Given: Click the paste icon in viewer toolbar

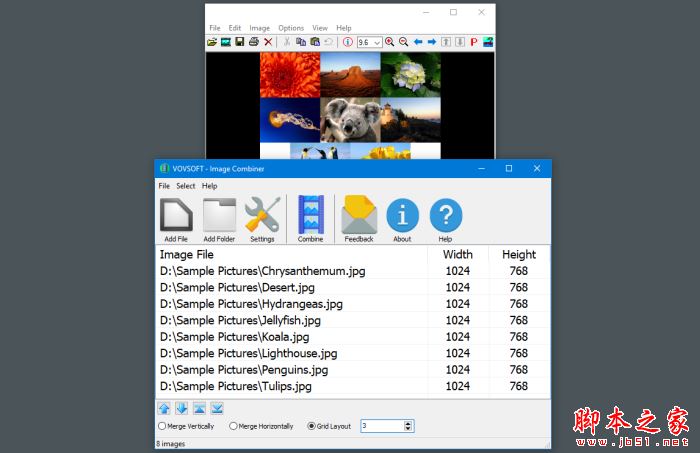Looking at the screenshot, I should point(315,42).
